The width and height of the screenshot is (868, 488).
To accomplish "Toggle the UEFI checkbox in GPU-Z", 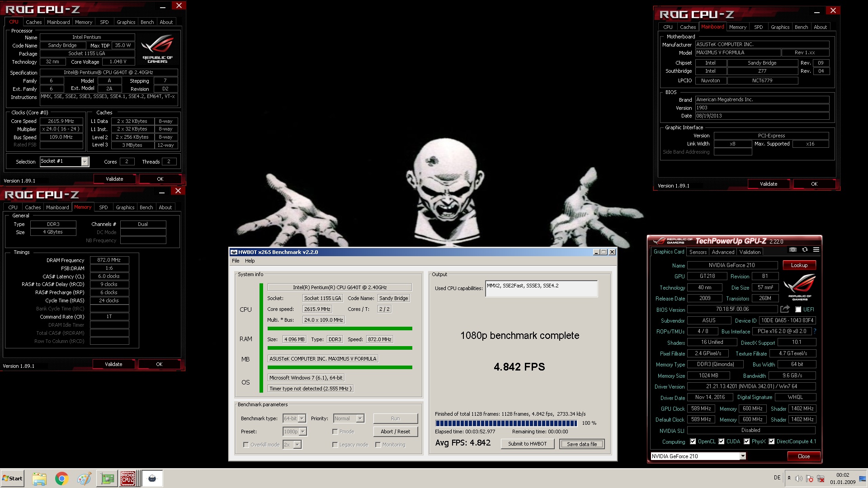I will pos(798,310).
